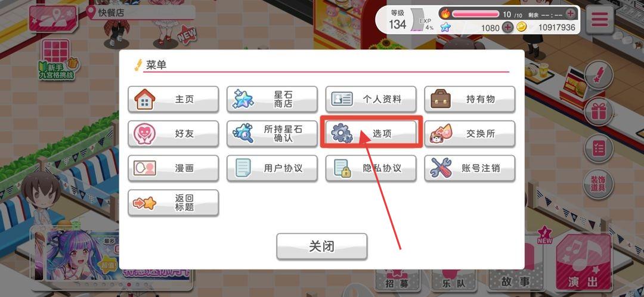Viewport: 644px width, 297px height.
Task: Open the gift box icon on right sidebar
Action: (599, 112)
